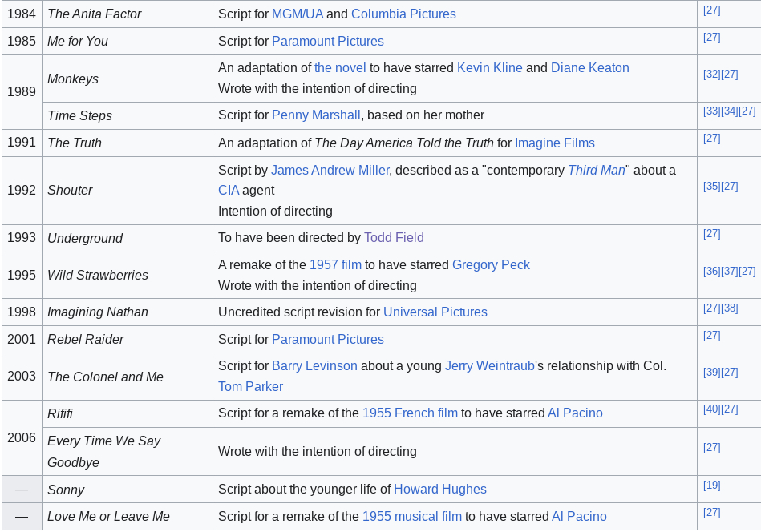Click the Columbia Pictures link
761x532 pixels.
click(x=403, y=14)
